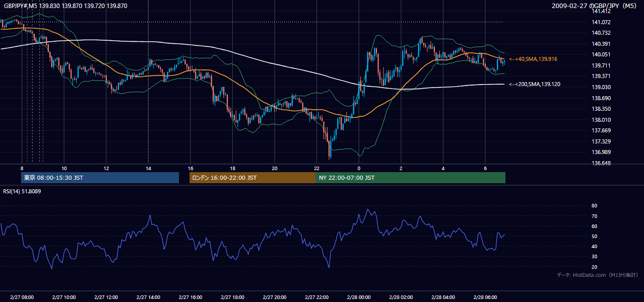The image size is (644, 302).
Task: Click the price axis value 137.669
Action: click(602, 130)
